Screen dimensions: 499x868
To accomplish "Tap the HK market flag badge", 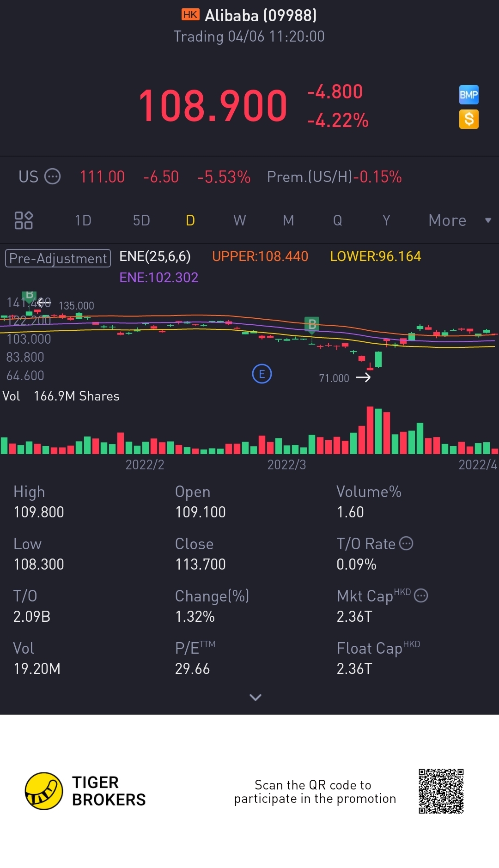I will 190,15.
